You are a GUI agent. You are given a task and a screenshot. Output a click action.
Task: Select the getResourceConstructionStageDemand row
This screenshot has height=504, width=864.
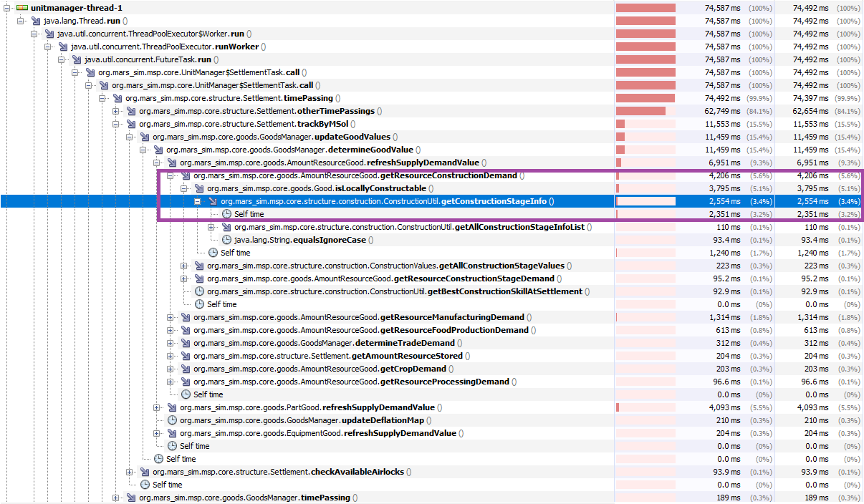(383, 278)
